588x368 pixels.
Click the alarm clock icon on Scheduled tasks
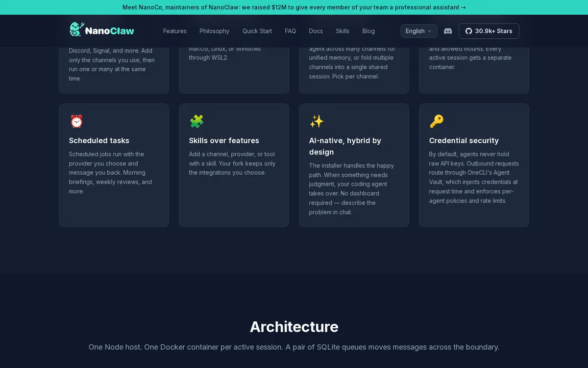(x=76, y=121)
